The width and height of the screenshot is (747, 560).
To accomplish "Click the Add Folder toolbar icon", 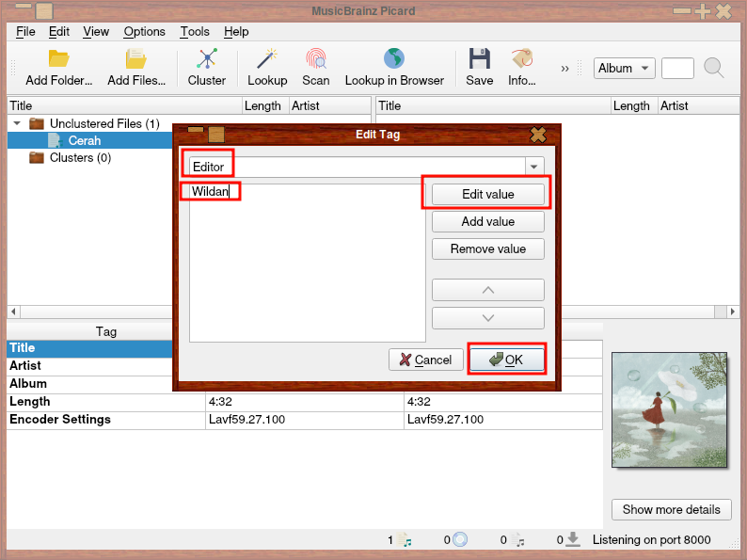I will [x=59, y=59].
